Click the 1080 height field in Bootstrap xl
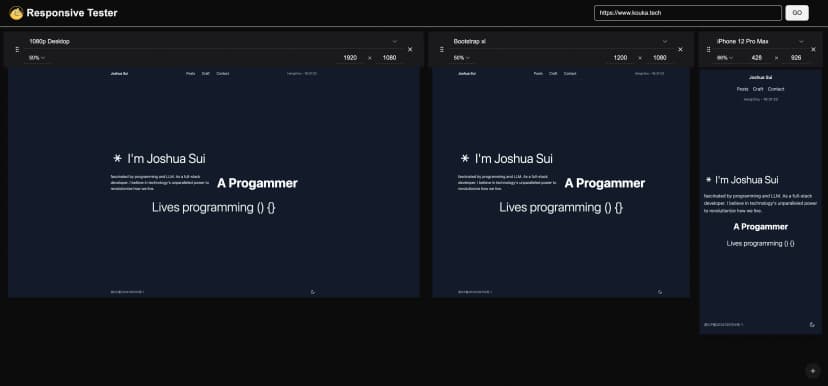This screenshot has width=828, height=386. [x=660, y=58]
